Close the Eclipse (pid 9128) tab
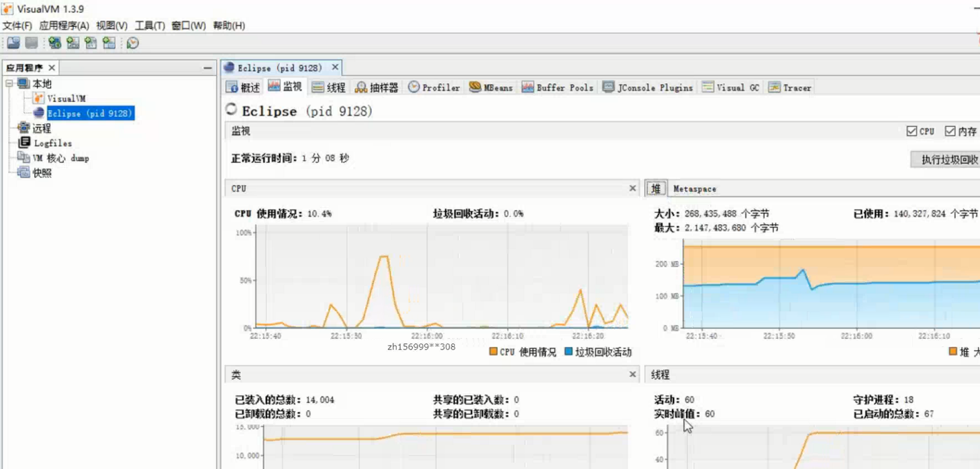This screenshot has height=469, width=980. [x=335, y=68]
